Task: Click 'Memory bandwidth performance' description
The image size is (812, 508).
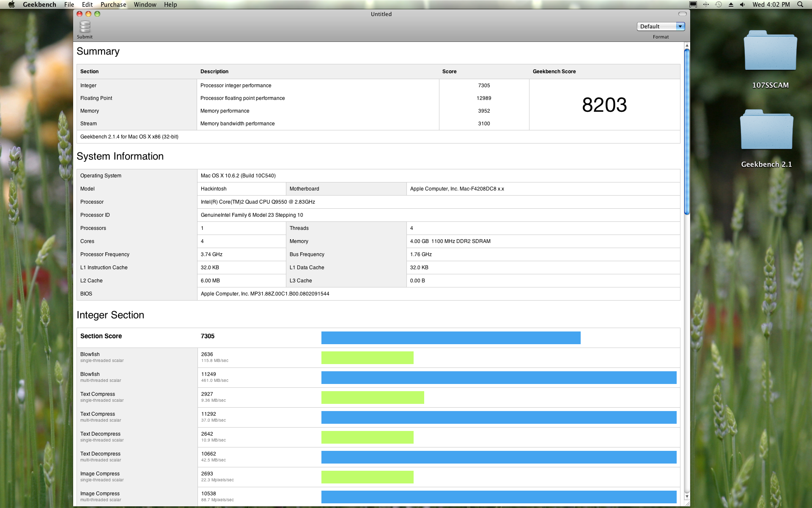Action: point(237,124)
